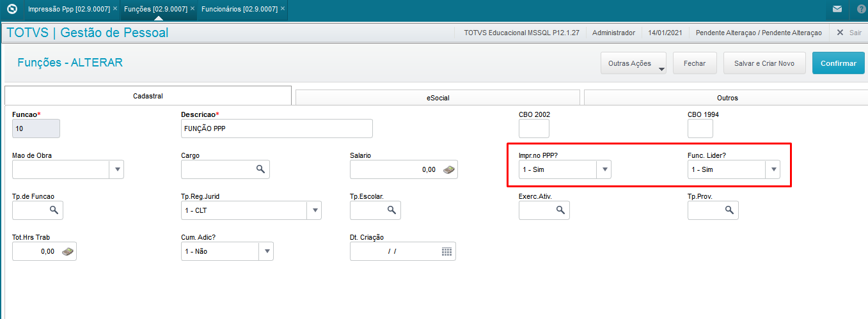
Task: Click the CBO 2002 field
Action: point(534,128)
